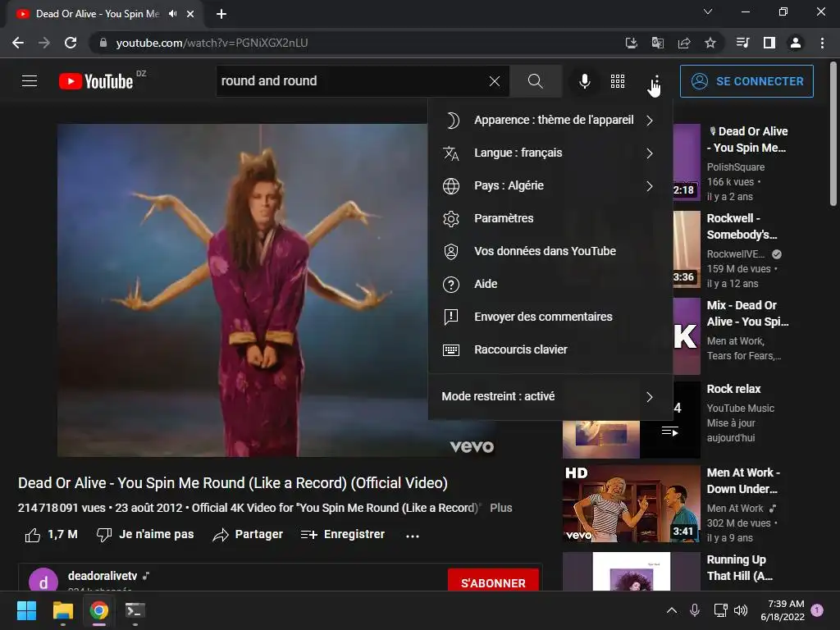The image size is (840, 630).
Task: Expand the Pays : Algérie submenu
Action: pyautogui.click(x=550, y=186)
